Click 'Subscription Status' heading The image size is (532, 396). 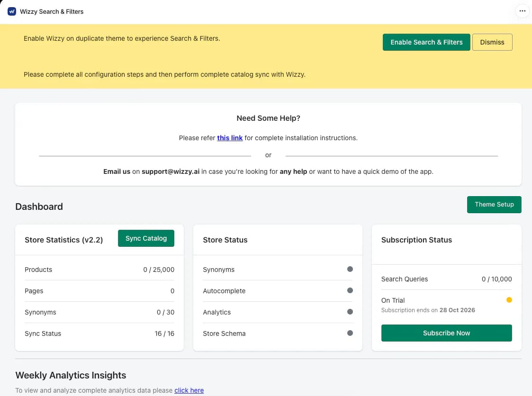(416, 240)
